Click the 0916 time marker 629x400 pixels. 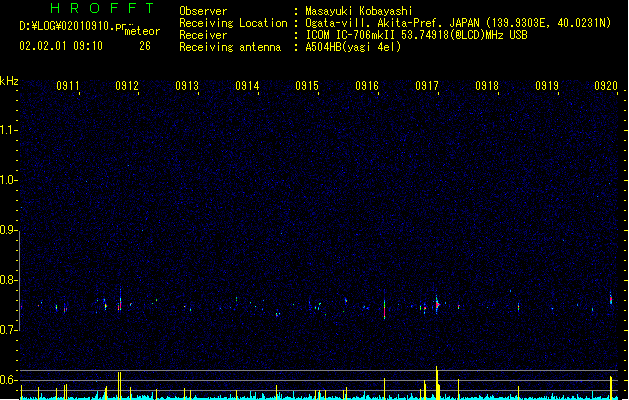coord(367,86)
